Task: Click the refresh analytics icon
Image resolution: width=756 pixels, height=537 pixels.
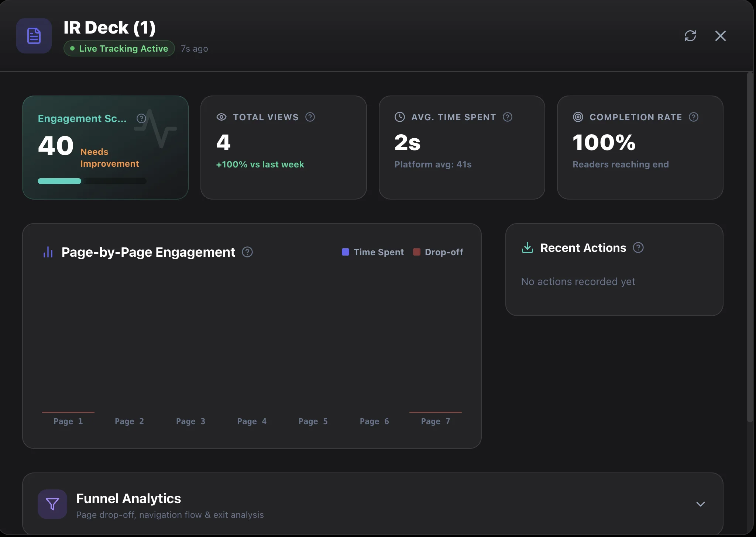Action: [x=690, y=35]
